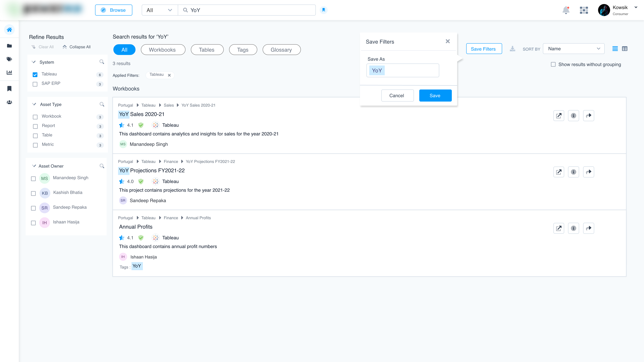Click Save in Save Filters dialog
The image size is (644, 362).
click(x=435, y=95)
